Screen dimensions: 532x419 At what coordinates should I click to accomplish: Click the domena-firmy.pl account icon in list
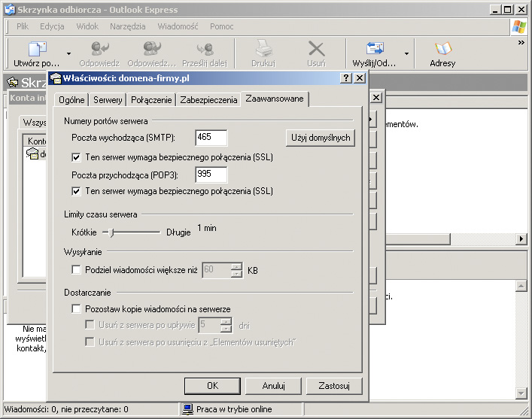32,153
